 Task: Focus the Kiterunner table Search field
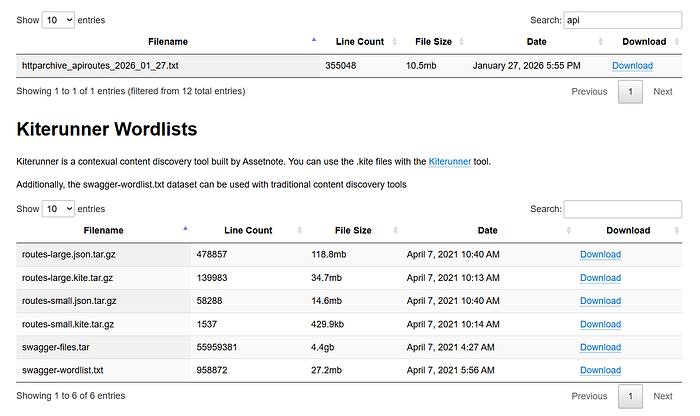[622, 208]
